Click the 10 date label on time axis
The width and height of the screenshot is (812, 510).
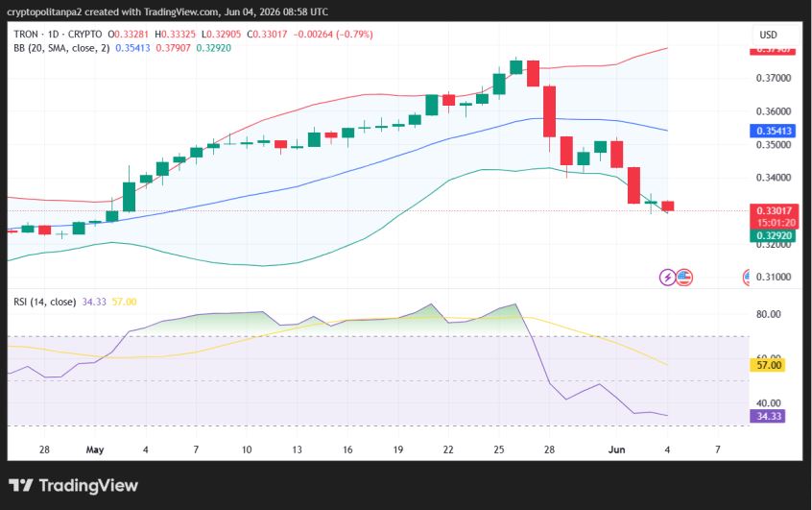(247, 449)
